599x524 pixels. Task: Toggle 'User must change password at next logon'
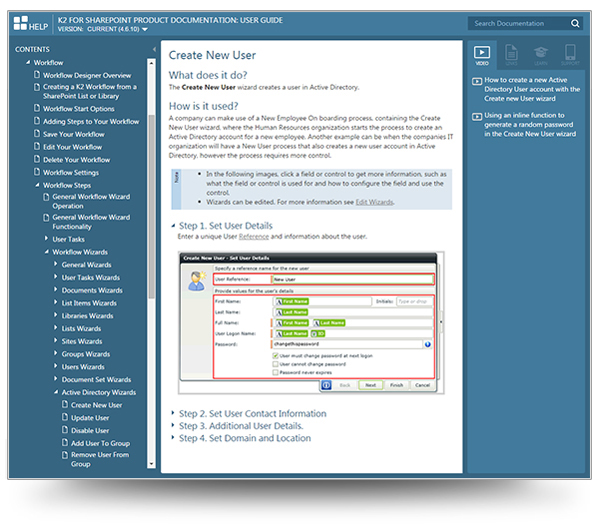coord(275,356)
